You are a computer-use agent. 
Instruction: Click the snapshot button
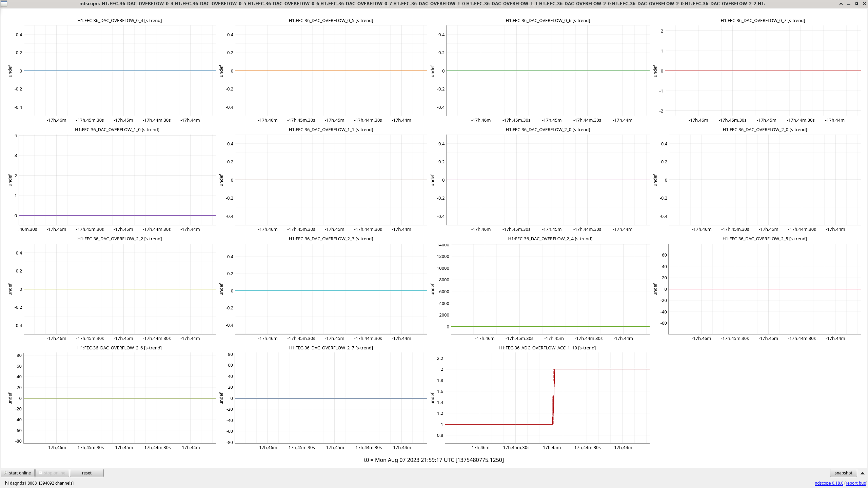[843, 473]
